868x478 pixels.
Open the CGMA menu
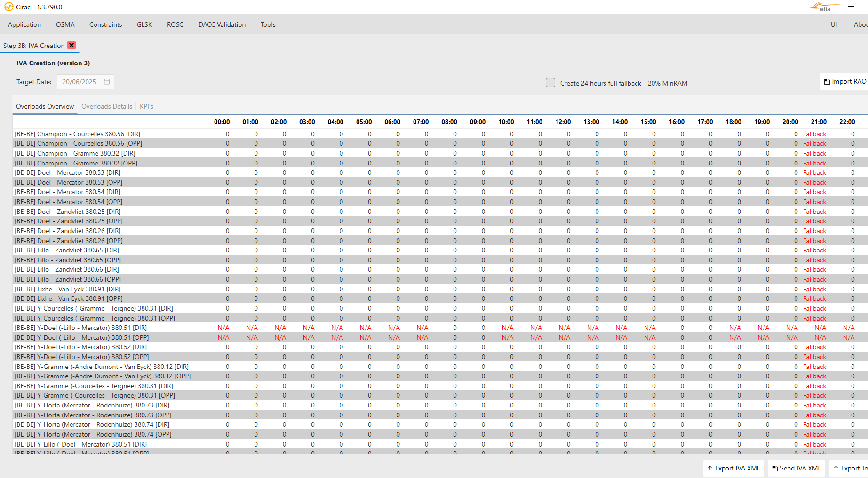(65, 24)
